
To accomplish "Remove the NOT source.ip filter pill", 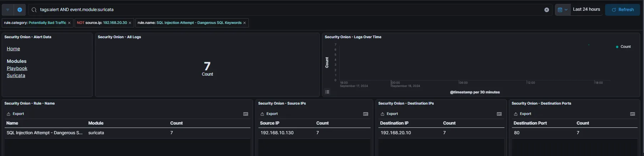I will pos(130,23).
